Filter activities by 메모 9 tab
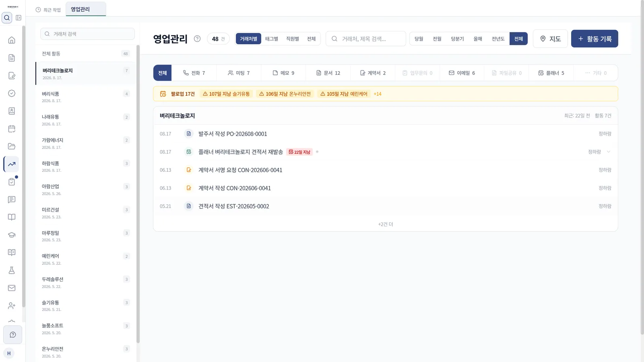 point(283,73)
